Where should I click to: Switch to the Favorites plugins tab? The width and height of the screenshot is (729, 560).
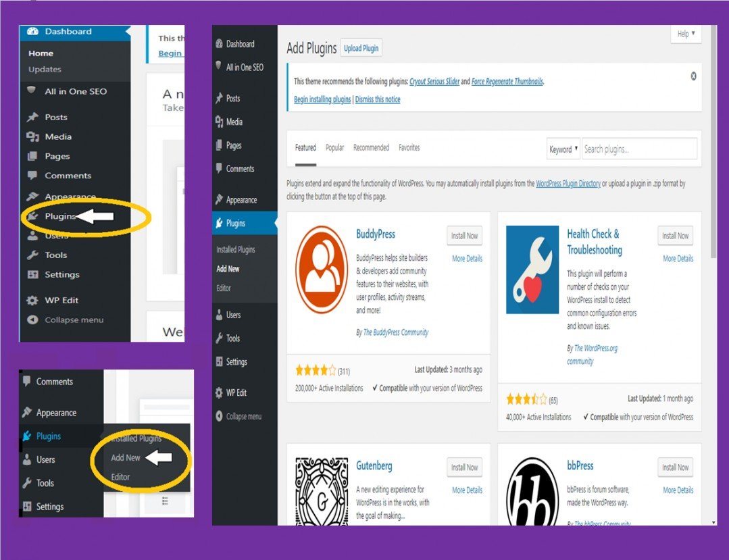tap(409, 148)
